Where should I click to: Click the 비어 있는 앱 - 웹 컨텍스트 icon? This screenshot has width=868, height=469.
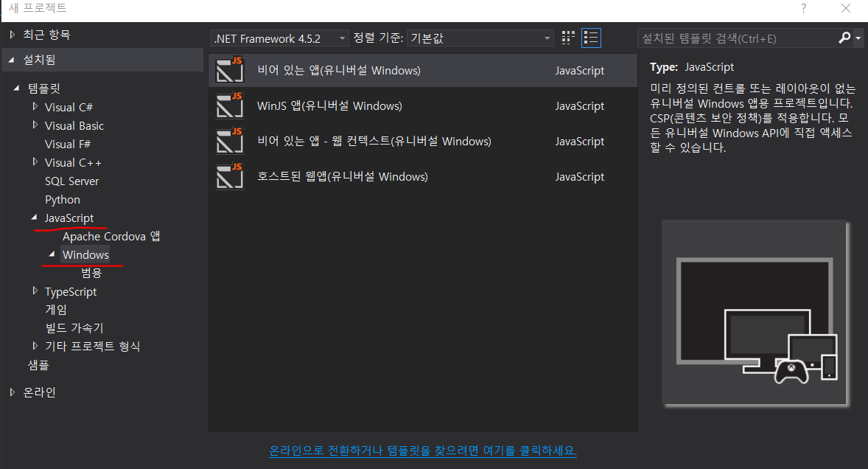click(x=229, y=141)
